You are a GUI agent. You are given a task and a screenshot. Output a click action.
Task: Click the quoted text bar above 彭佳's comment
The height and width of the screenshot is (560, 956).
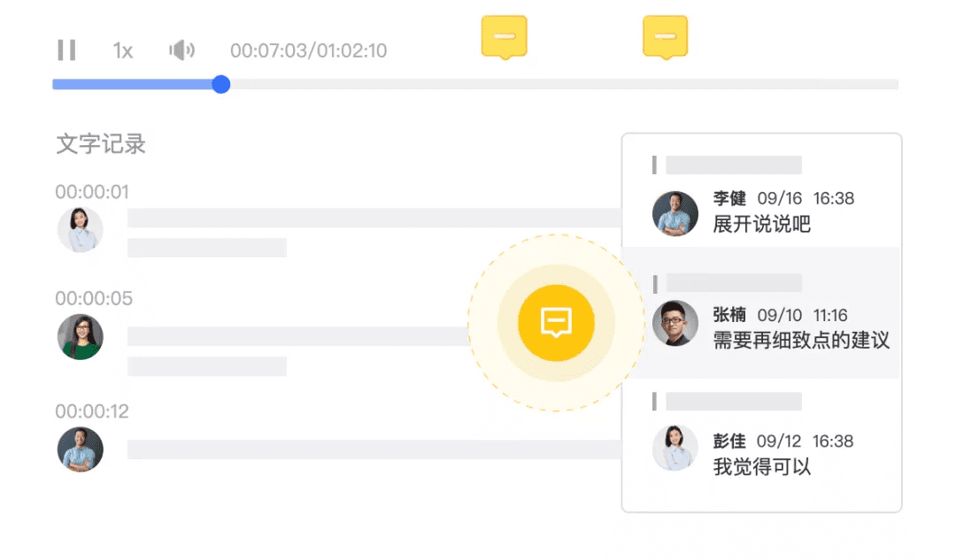[x=734, y=402]
